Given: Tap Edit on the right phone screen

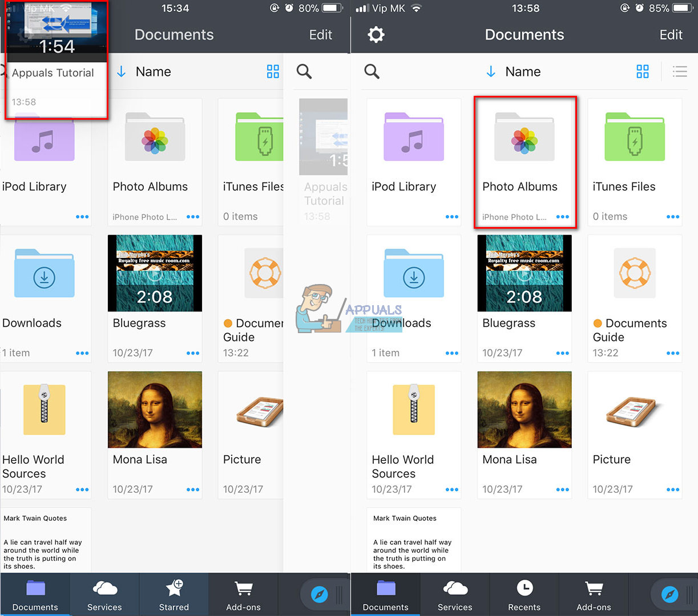Looking at the screenshot, I should [x=671, y=35].
